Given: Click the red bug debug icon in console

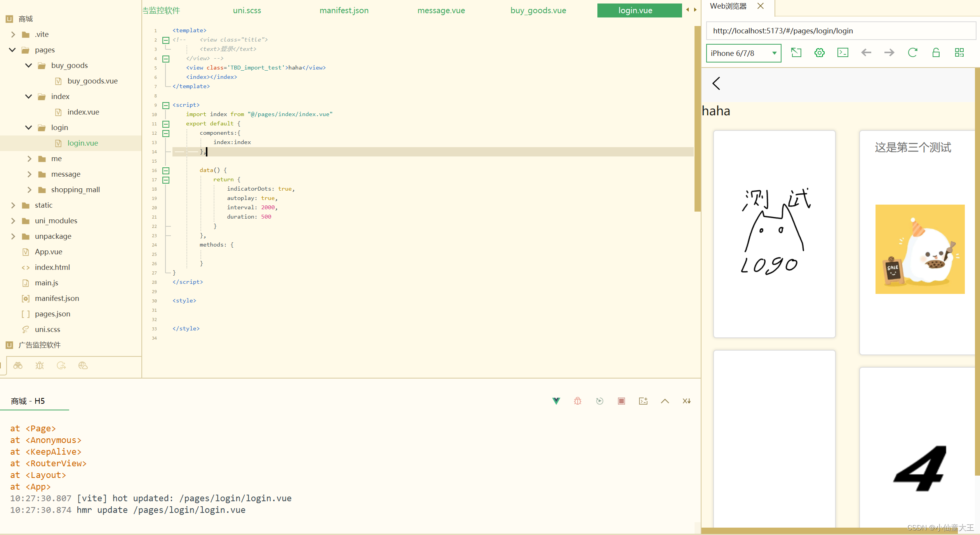Looking at the screenshot, I should coord(578,401).
